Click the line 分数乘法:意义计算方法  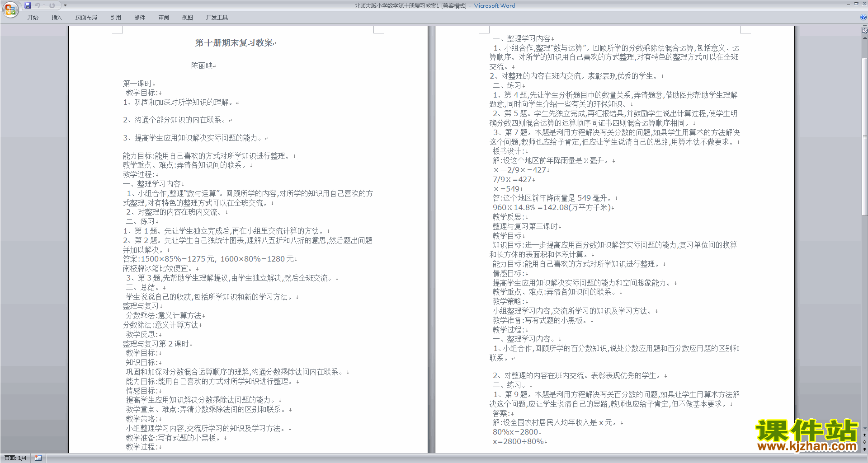[164, 315]
